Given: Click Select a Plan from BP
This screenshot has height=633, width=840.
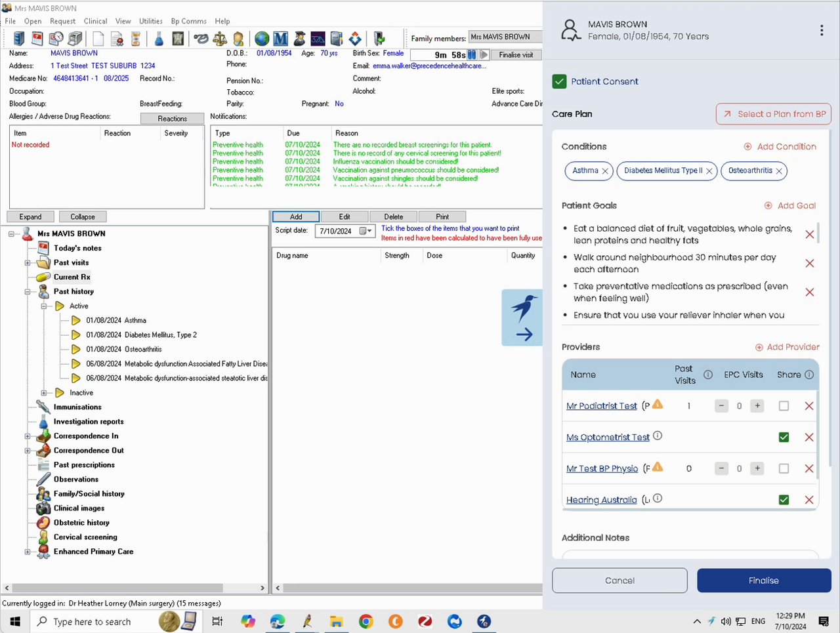Looking at the screenshot, I should [x=774, y=114].
